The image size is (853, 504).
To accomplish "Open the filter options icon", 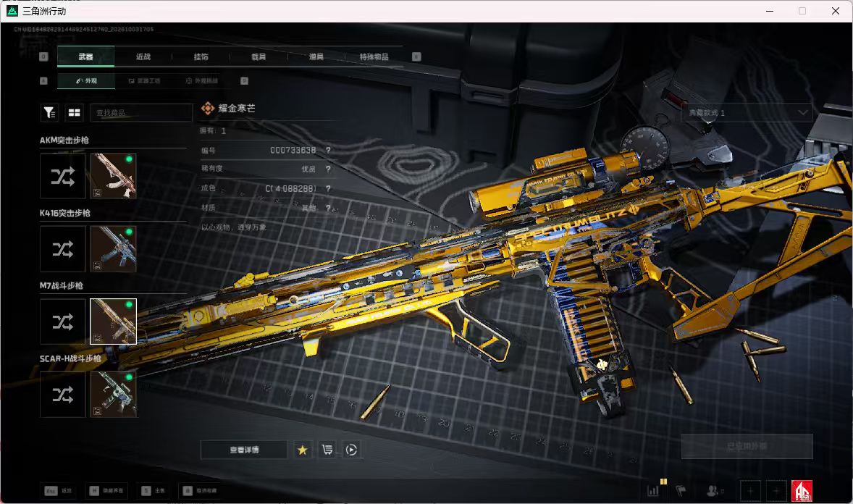I will pos(49,113).
